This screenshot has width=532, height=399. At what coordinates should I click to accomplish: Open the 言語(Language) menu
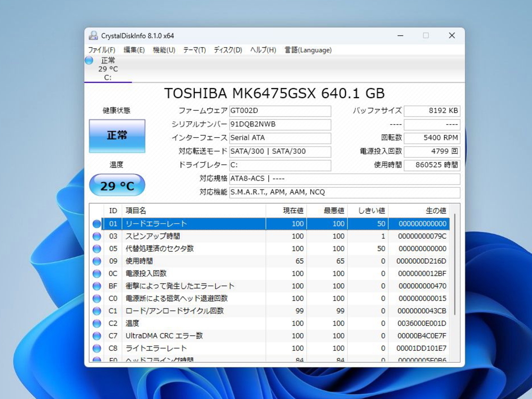[308, 50]
